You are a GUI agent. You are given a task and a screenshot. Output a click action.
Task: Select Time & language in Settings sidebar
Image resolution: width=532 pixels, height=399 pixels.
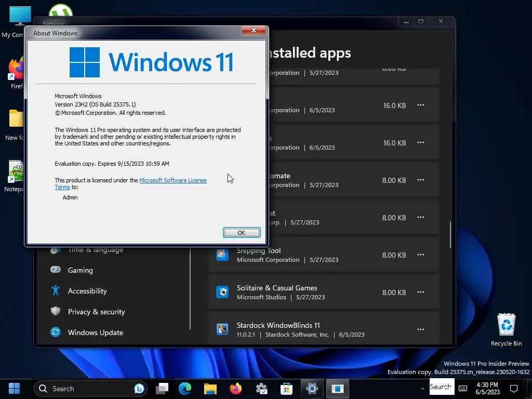(96, 250)
